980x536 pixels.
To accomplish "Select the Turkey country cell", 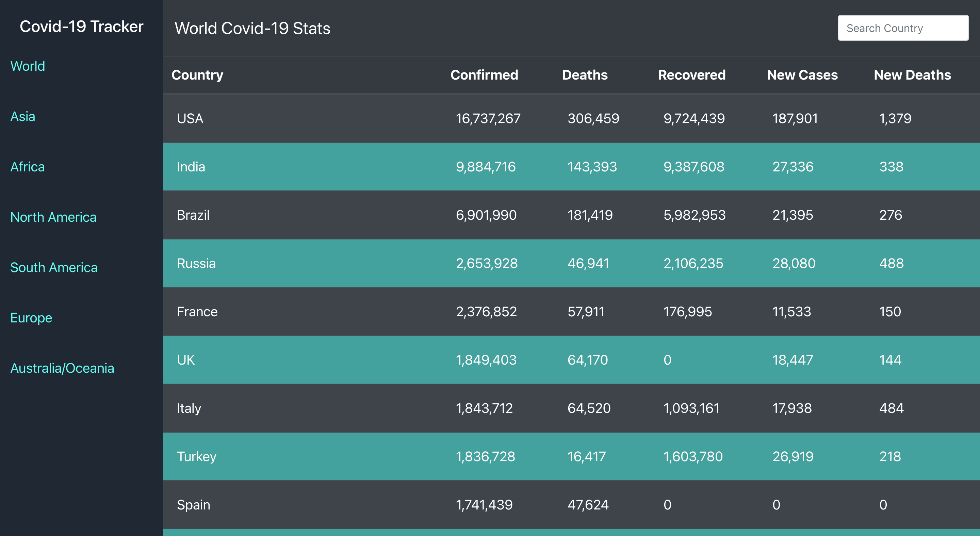I will point(197,456).
